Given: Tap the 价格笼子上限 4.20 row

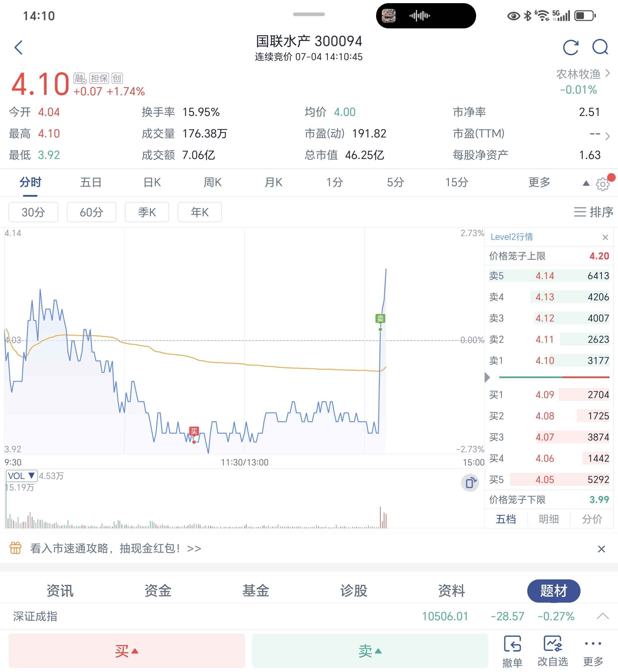Looking at the screenshot, I should click(549, 256).
